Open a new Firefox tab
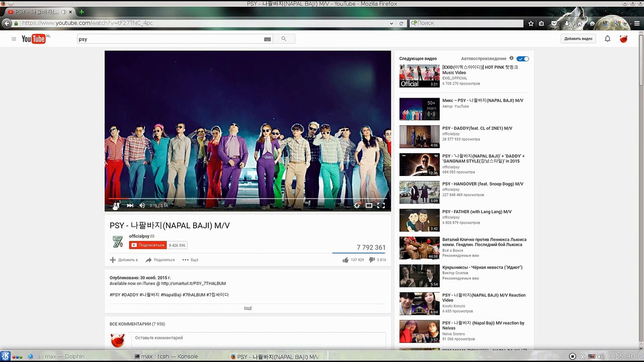The height and width of the screenshot is (362, 644). tap(82, 12)
